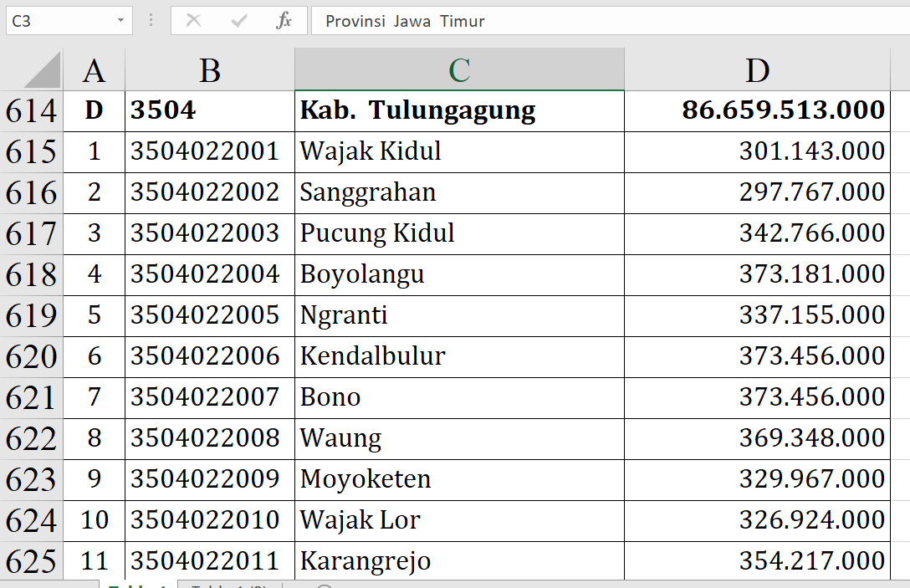Select the cell with code 3504022007
910x588 pixels.
tap(209, 397)
